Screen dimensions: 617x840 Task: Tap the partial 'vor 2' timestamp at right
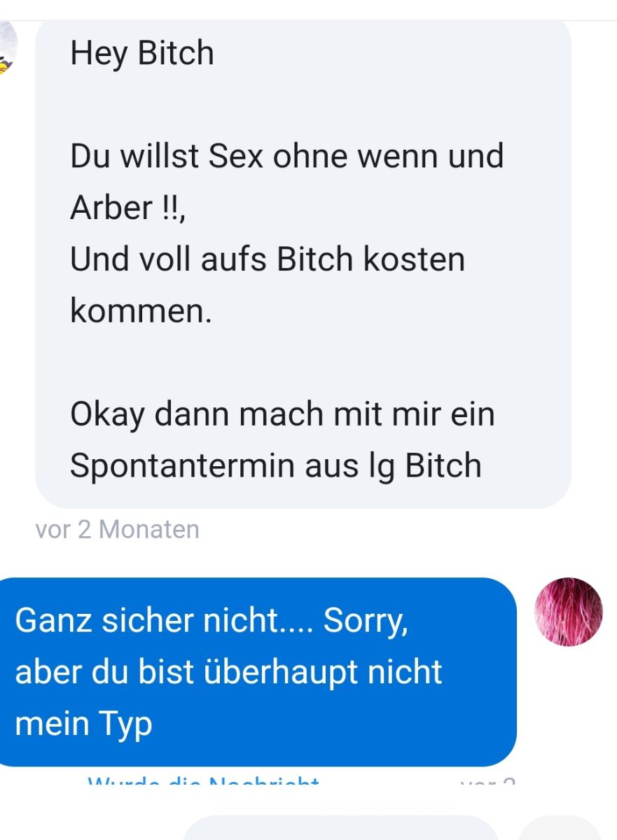489,780
